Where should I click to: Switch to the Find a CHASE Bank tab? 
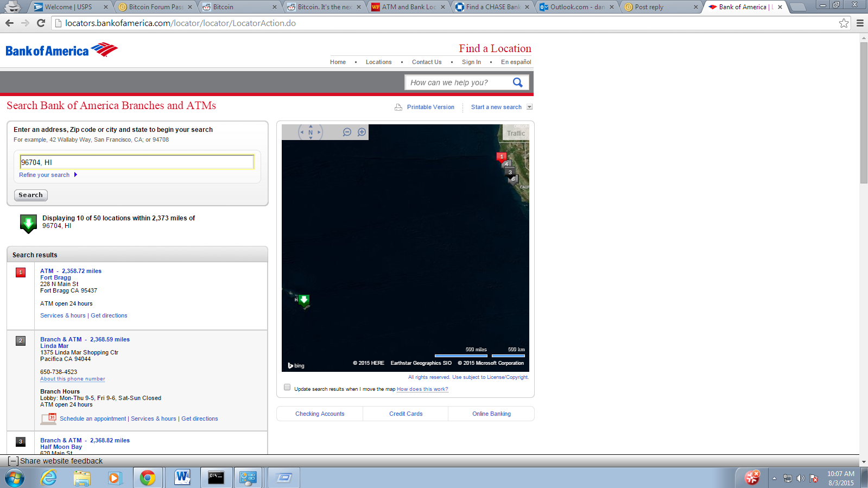pyautogui.click(x=492, y=7)
